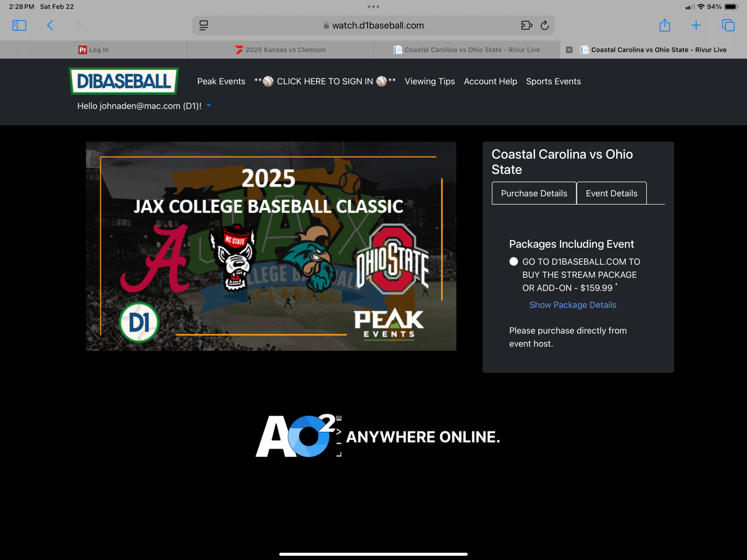Click the Packages Including Event heading
Screen dimensions: 747x560
pyautogui.click(x=571, y=244)
